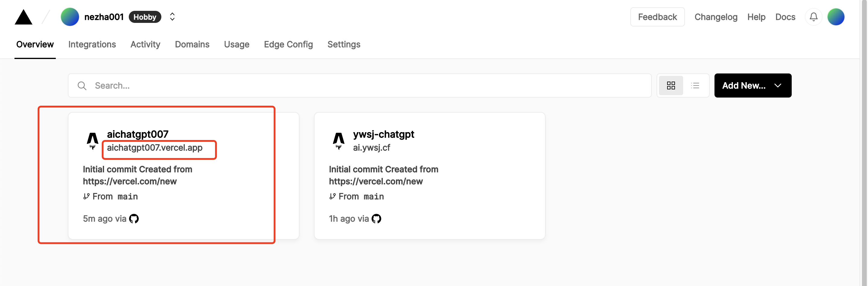Viewport: 868px width, 286px height.
Task: Open the notifications bell
Action: point(813,17)
